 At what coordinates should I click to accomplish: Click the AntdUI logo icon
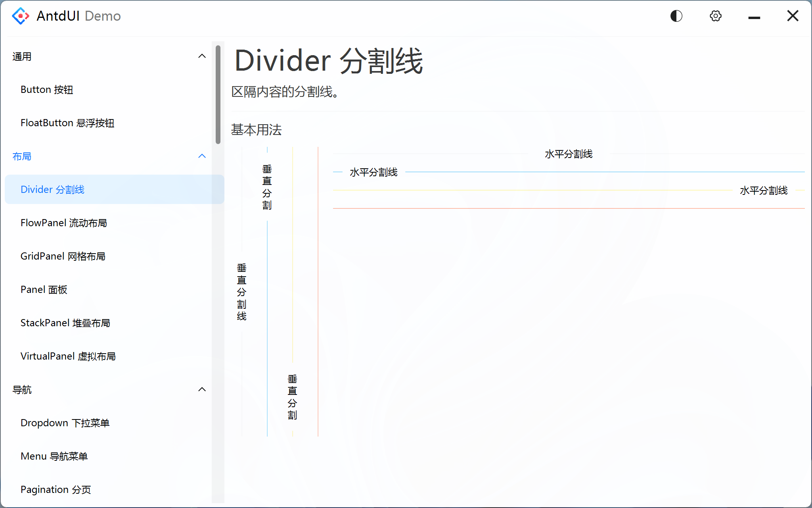(x=20, y=16)
